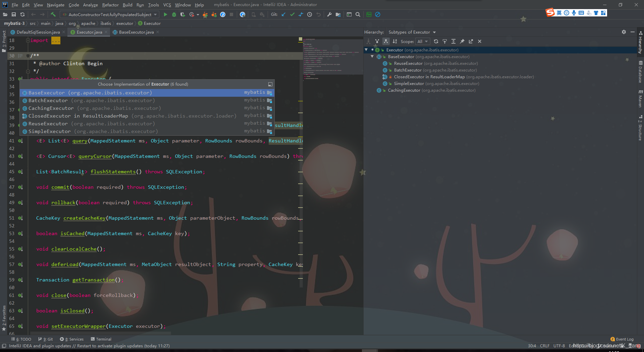Open Scope All combo box
Image resolution: width=644 pixels, height=352 pixels.
pos(423,41)
